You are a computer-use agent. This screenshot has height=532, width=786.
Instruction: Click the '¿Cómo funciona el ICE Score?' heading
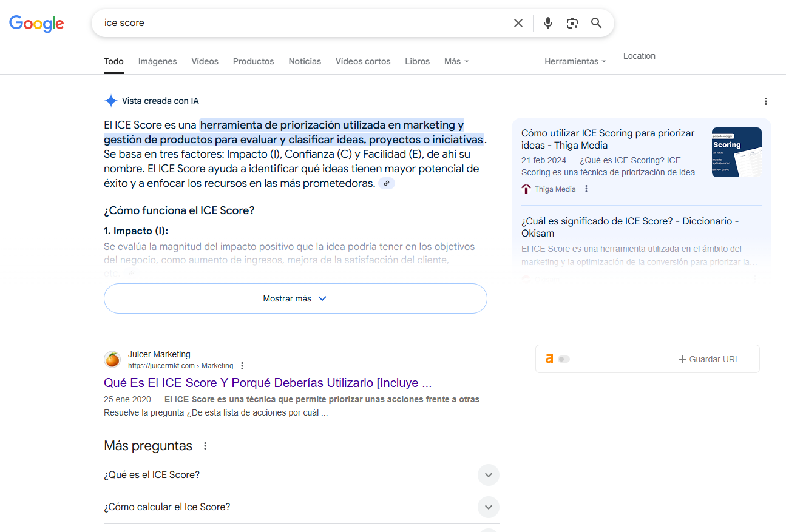179,210
